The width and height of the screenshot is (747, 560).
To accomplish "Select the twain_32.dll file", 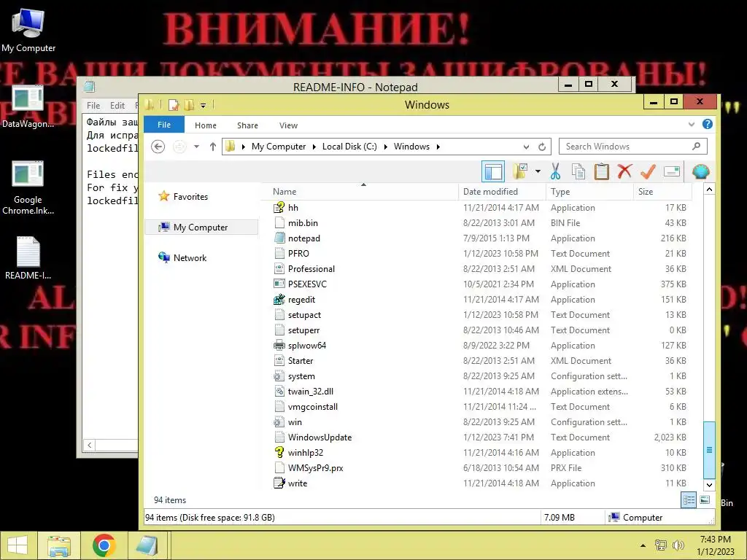I will [x=310, y=392].
